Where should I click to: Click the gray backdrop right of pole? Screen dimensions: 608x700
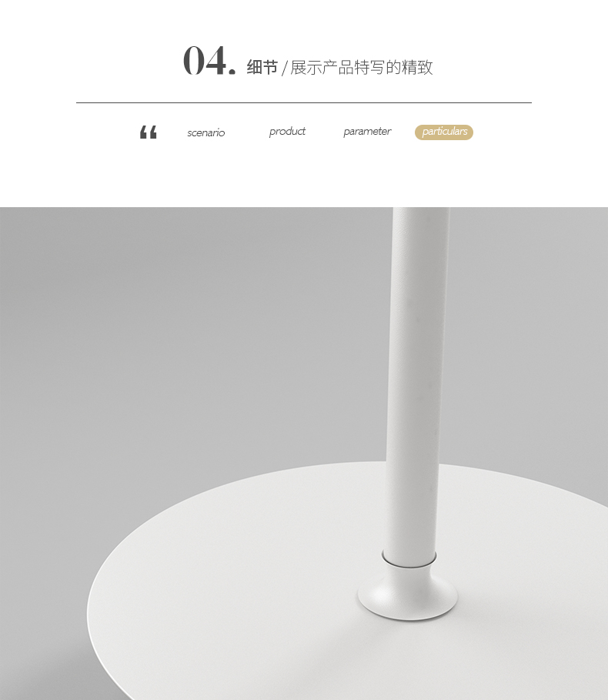point(526,340)
